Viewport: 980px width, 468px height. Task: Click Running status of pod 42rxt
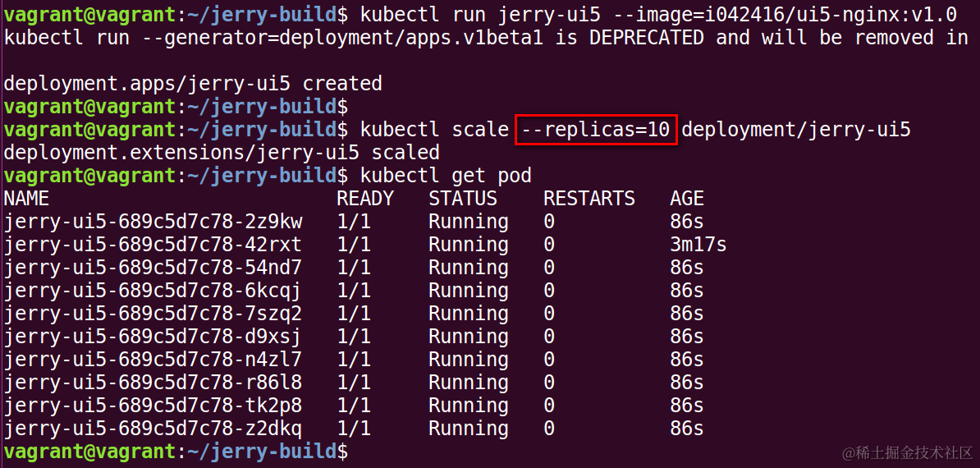point(469,245)
